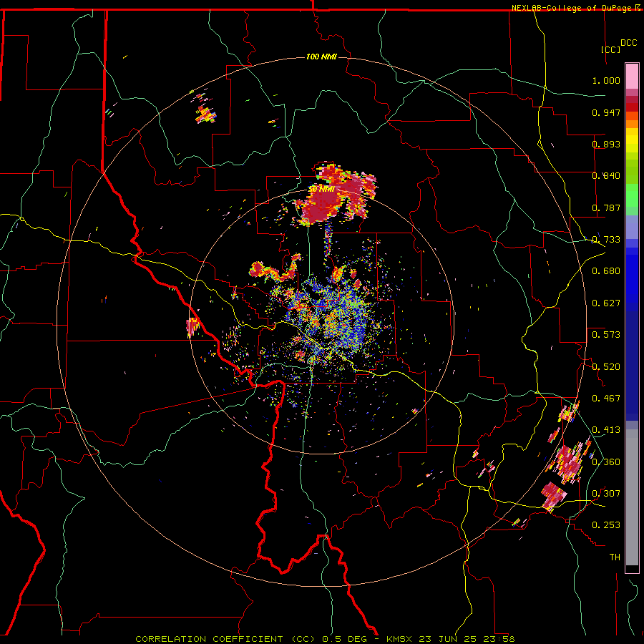Select the 0.627 scale value

(606, 303)
